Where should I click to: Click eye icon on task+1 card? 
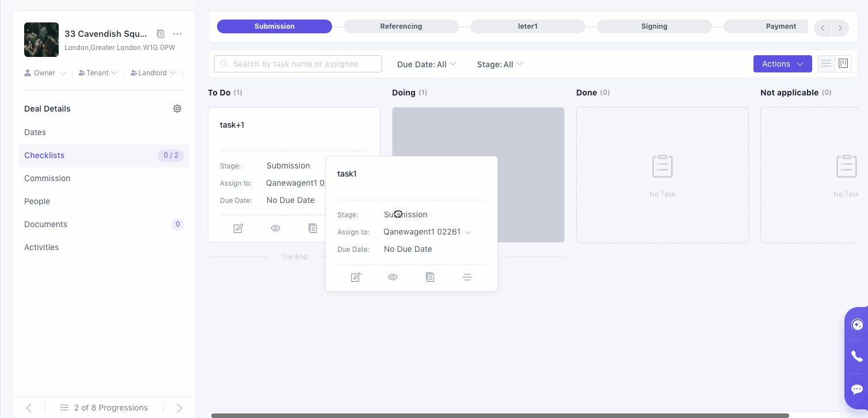tap(276, 228)
